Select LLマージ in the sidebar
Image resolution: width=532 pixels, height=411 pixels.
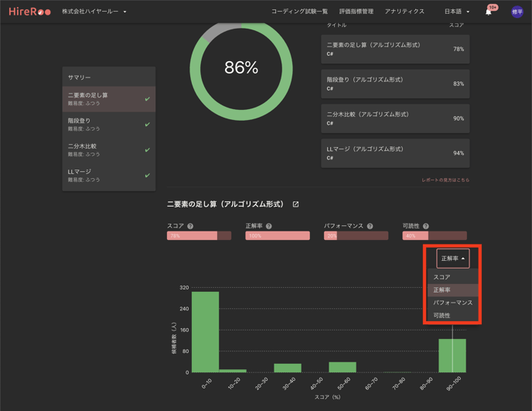109,175
